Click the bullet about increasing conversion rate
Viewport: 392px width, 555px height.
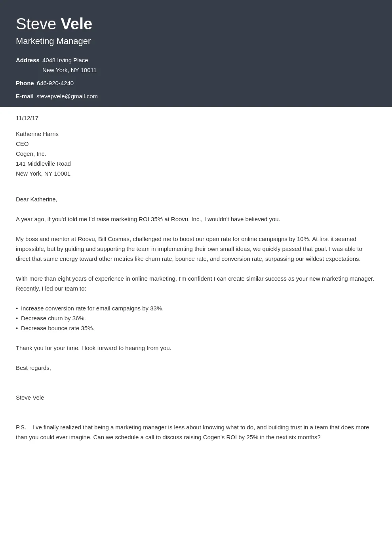coord(92,308)
